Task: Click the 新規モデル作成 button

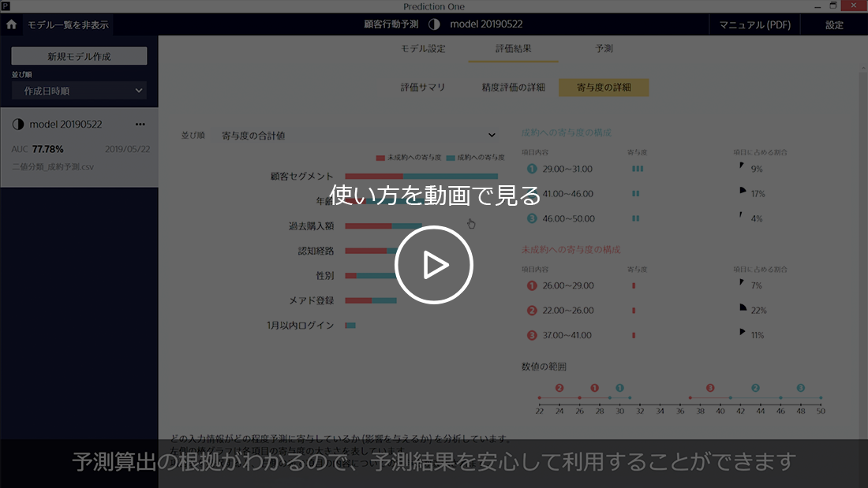Action: point(79,56)
